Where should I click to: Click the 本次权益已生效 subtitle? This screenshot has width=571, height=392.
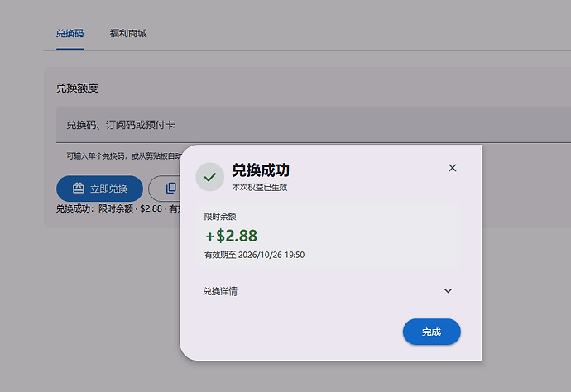coord(260,187)
